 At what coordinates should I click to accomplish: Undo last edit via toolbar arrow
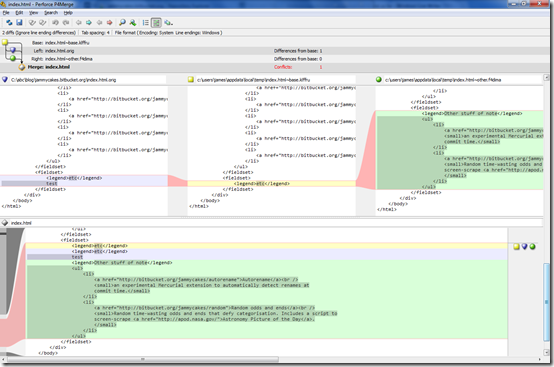tap(55, 23)
